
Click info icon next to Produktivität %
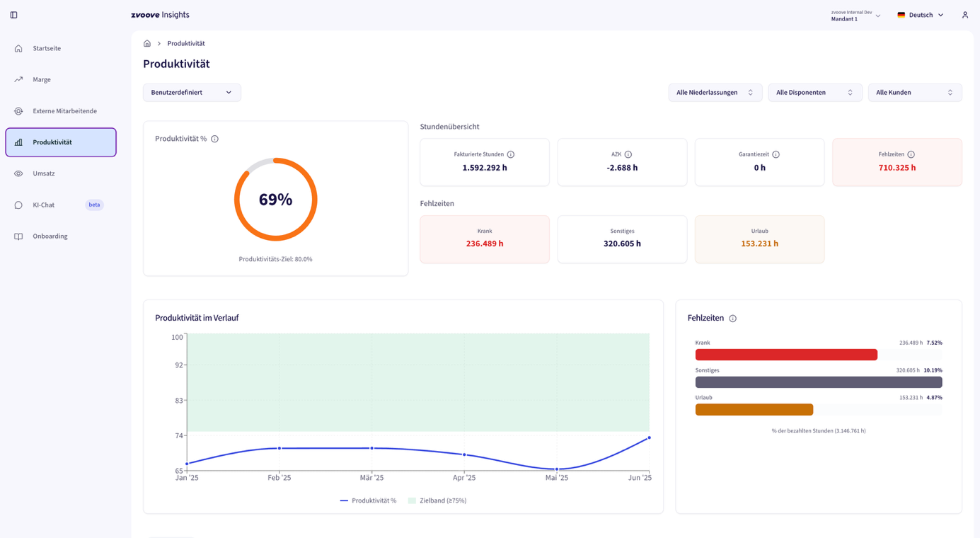(x=214, y=139)
